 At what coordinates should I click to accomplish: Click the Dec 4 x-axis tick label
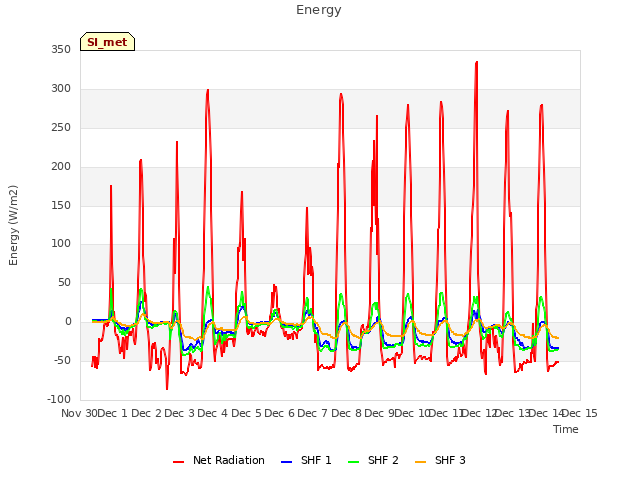click(212, 413)
